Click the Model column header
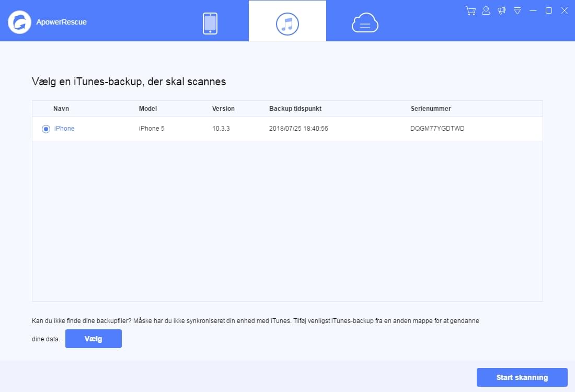The width and height of the screenshot is (575, 392). point(148,109)
